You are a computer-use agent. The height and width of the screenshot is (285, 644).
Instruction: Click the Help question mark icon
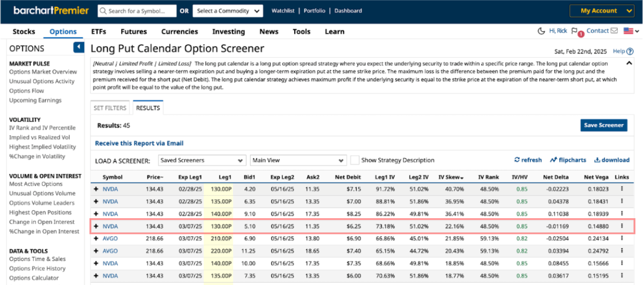pyautogui.click(x=638, y=51)
